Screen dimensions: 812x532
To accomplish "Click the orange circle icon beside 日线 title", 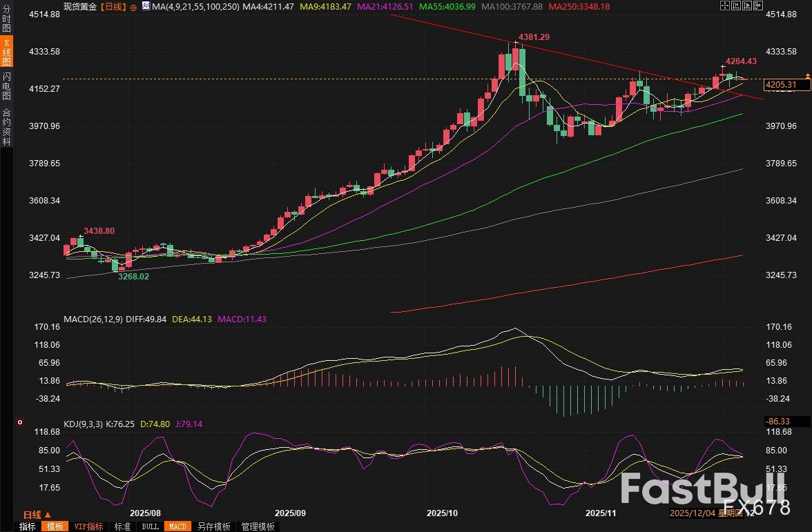I will 133,6.
